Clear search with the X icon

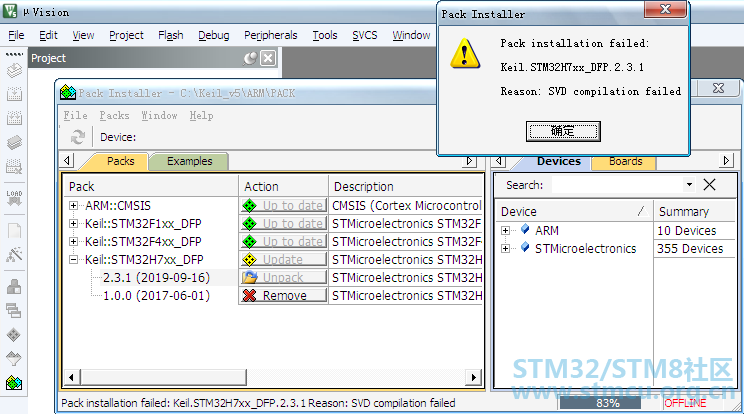click(709, 184)
